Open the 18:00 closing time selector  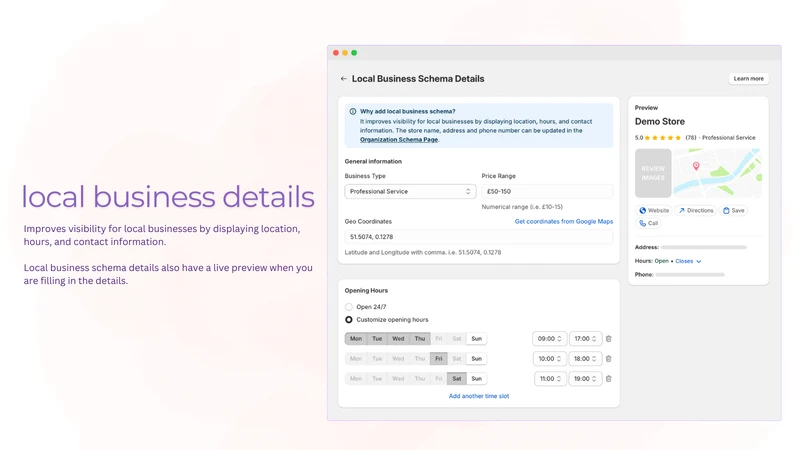point(585,359)
